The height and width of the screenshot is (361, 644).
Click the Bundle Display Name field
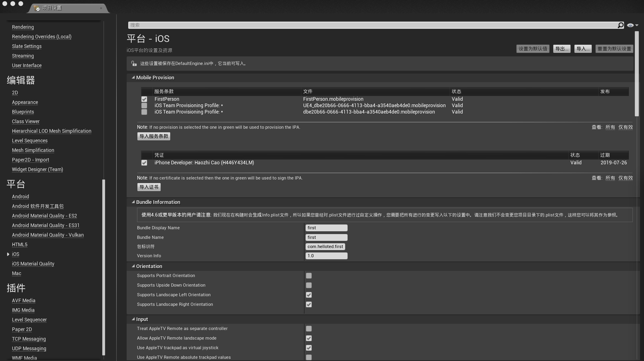coord(326,228)
